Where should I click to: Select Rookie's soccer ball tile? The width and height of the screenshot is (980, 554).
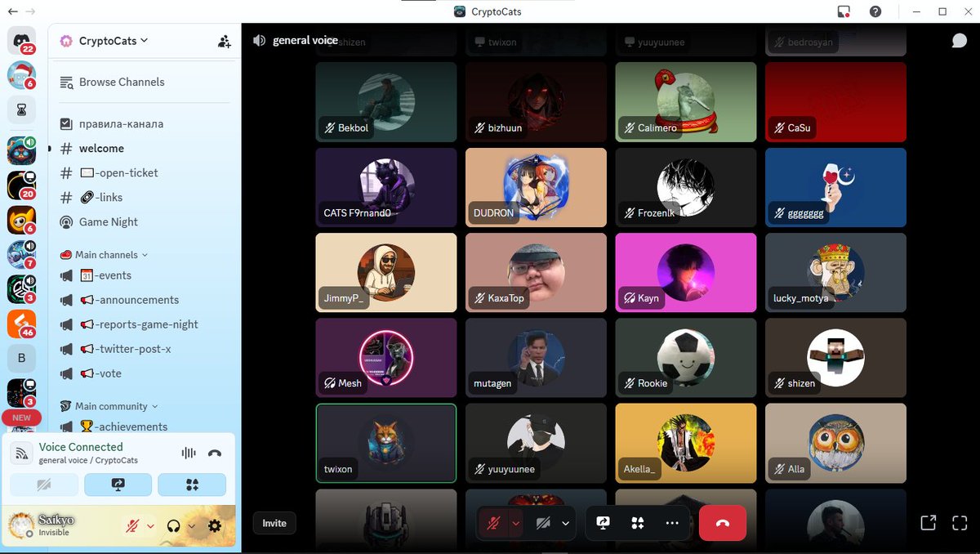[686, 357]
